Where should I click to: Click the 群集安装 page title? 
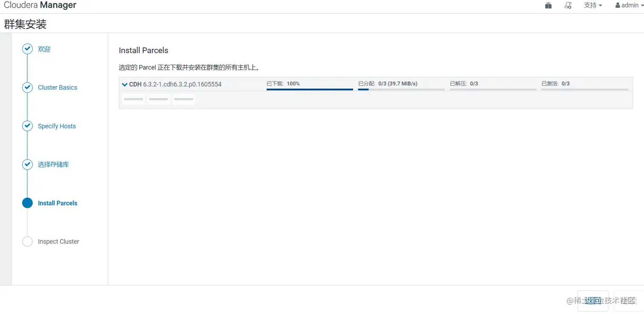[25, 24]
